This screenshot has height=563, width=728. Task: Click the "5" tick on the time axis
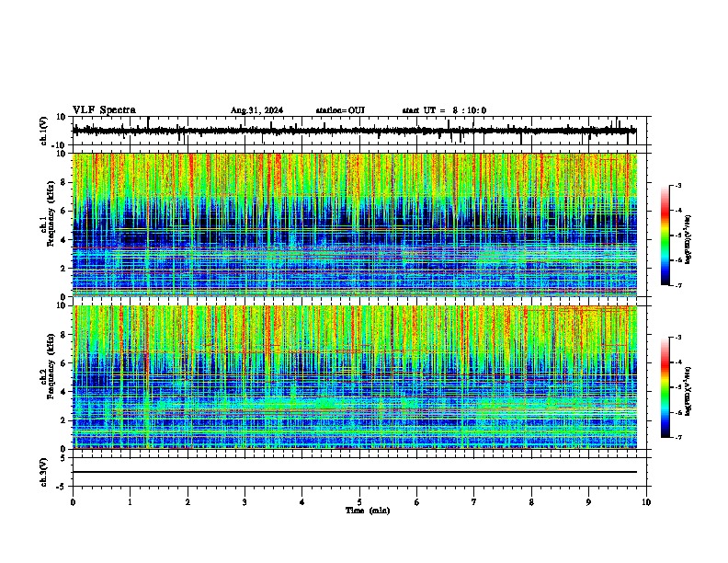tap(359, 502)
